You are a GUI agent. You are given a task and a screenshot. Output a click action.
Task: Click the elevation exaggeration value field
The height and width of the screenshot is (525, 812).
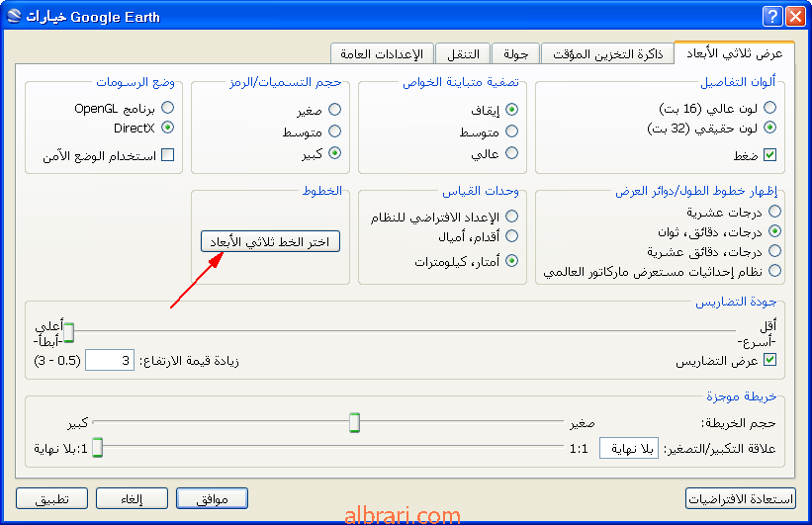110,360
